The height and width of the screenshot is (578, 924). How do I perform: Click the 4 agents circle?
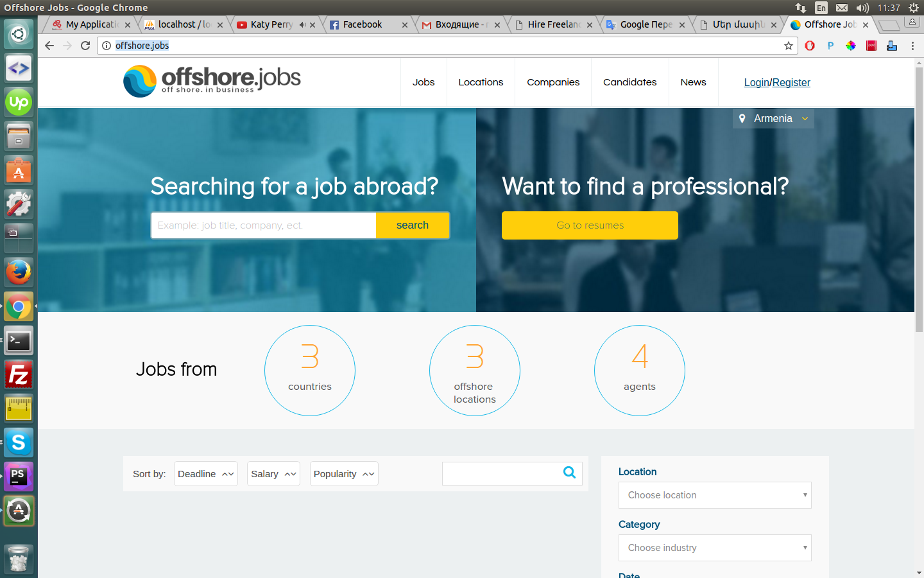tap(640, 371)
